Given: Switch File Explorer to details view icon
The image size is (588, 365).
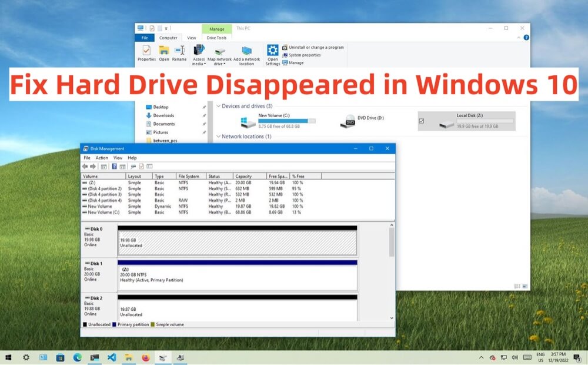Looking at the screenshot, I should pos(517,286).
